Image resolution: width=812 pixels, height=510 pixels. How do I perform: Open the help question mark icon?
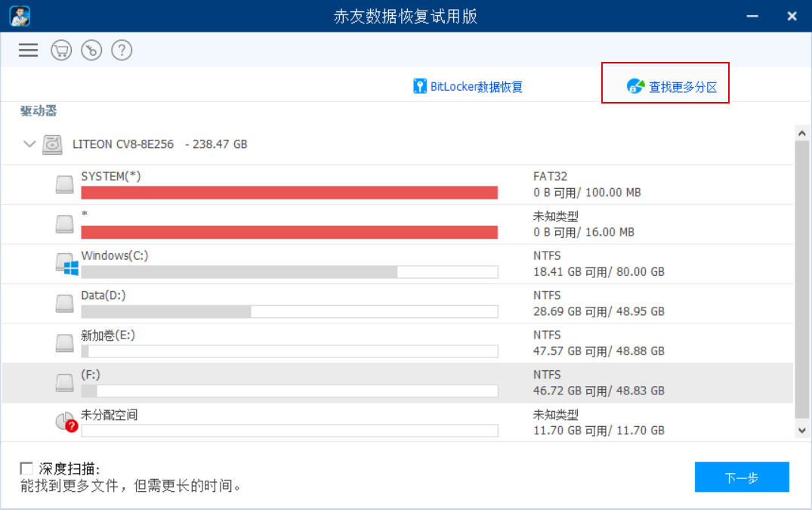pyautogui.click(x=122, y=50)
